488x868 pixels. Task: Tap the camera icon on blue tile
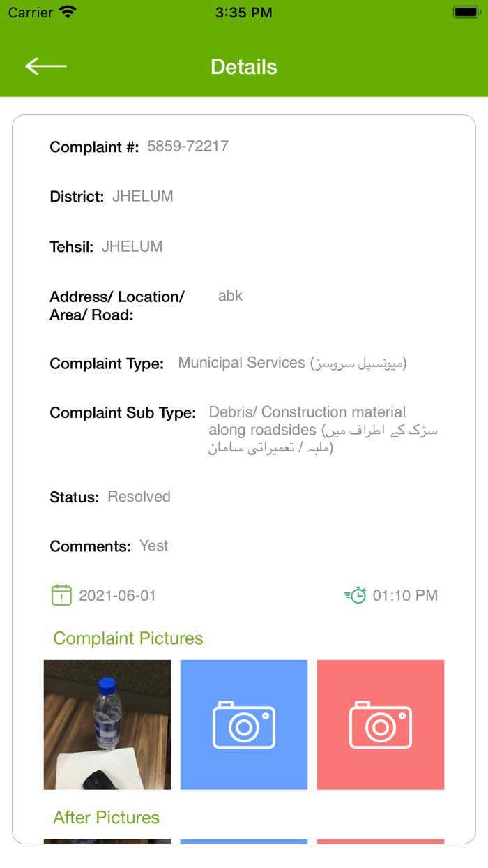(244, 725)
